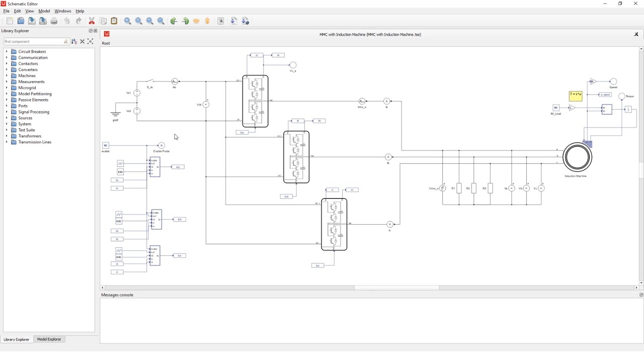
Task: Expand the Measurements category
Action: 7,82
